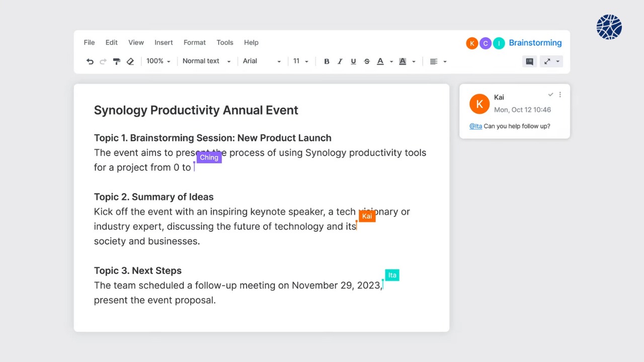The image size is (644, 362).
Task: Click the Topic 1 Brainstorming Session heading
Action: tap(212, 138)
